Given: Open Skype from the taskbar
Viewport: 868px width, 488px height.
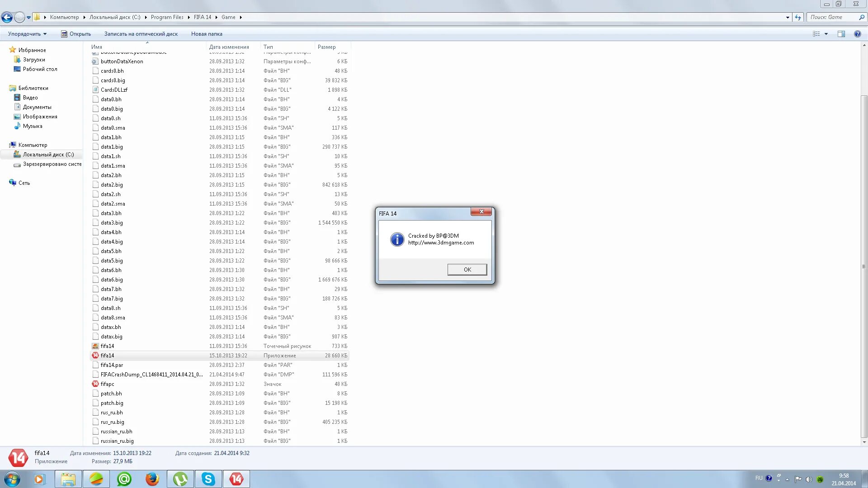Looking at the screenshot, I should 208,479.
